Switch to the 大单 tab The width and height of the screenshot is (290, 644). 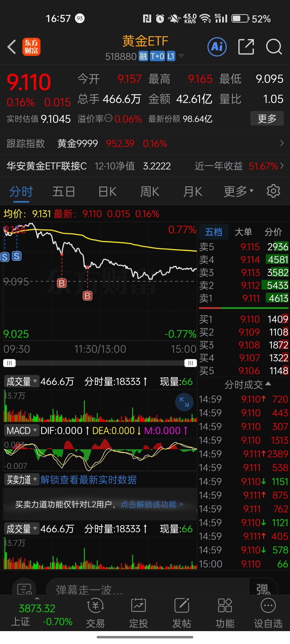(243, 232)
